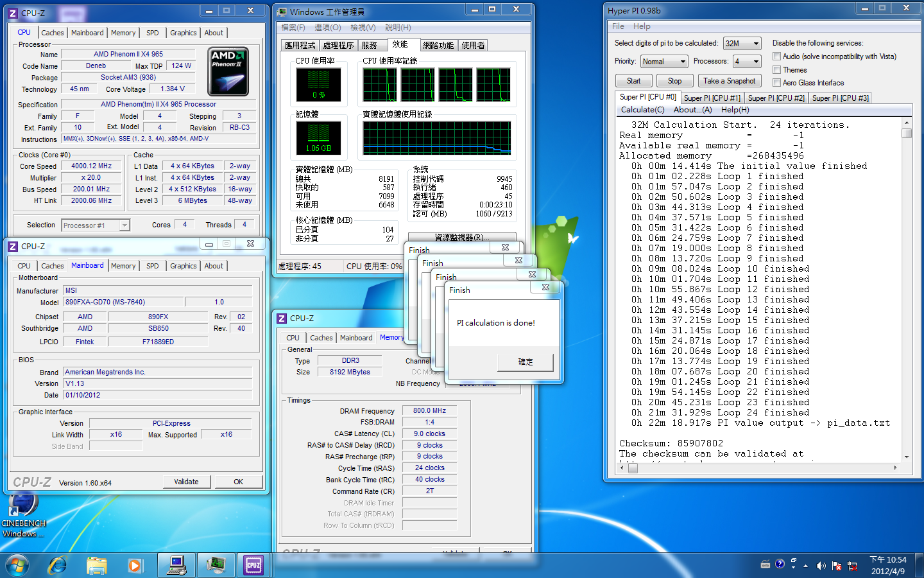Click the Hyper PI computer icon on taskbar

tap(176, 565)
